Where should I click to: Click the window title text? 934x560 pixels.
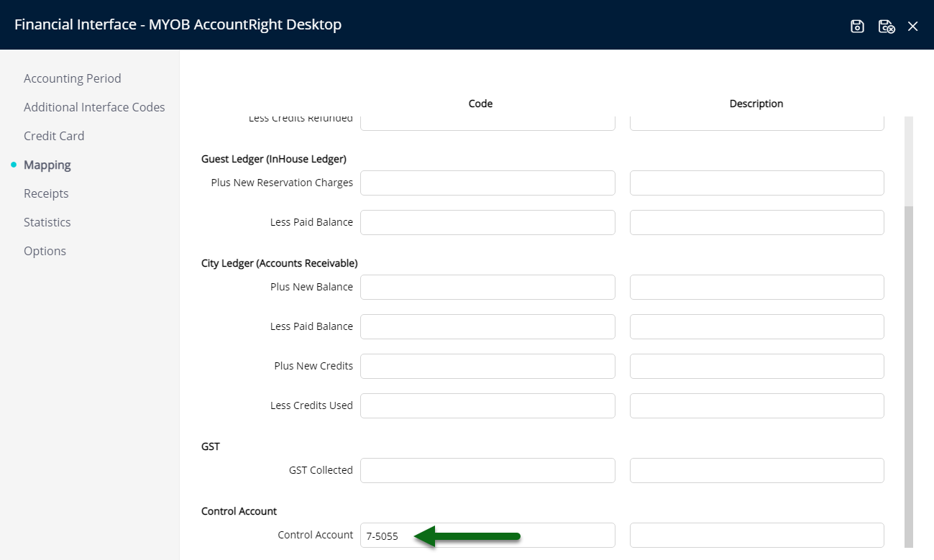(178, 24)
